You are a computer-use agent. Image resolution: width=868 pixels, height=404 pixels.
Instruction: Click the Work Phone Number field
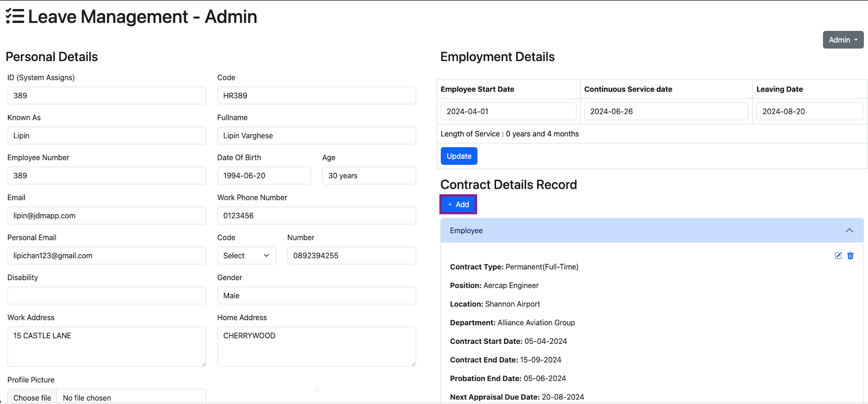[316, 216]
